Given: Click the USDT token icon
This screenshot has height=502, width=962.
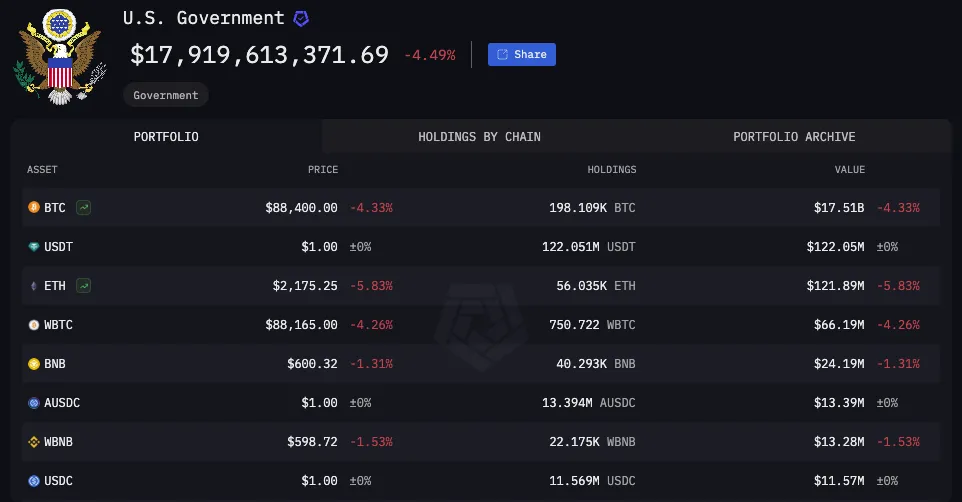Looking at the screenshot, I should pyautogui.click(x=34, y=247).
